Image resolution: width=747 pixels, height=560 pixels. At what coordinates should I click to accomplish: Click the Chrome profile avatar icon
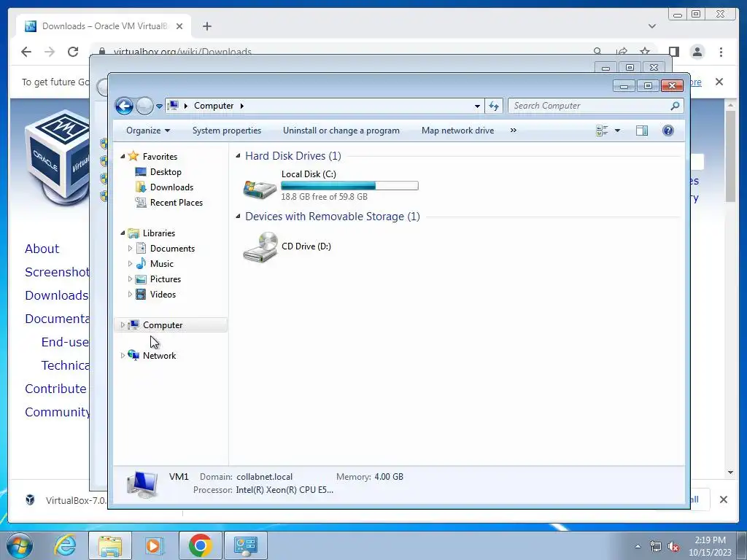tap(697, 52)
